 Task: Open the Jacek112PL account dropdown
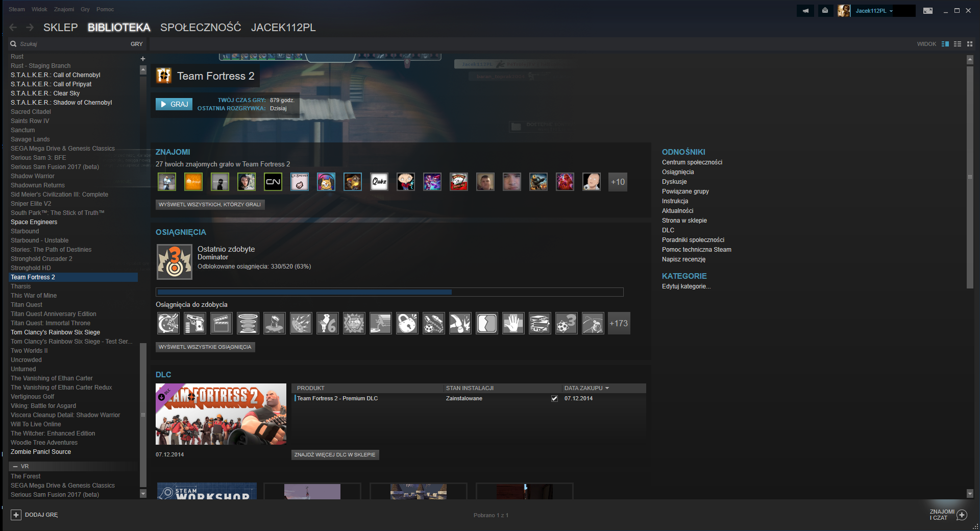click(x=874, y=11)
